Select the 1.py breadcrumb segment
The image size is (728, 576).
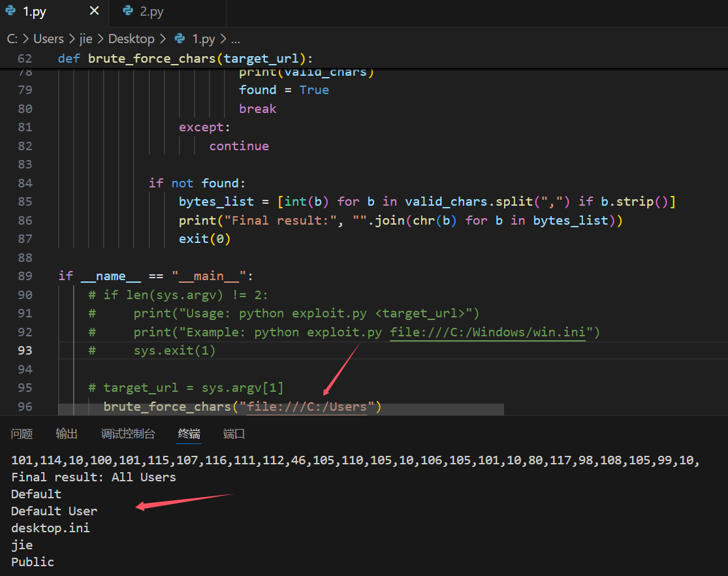pos(204,39)
